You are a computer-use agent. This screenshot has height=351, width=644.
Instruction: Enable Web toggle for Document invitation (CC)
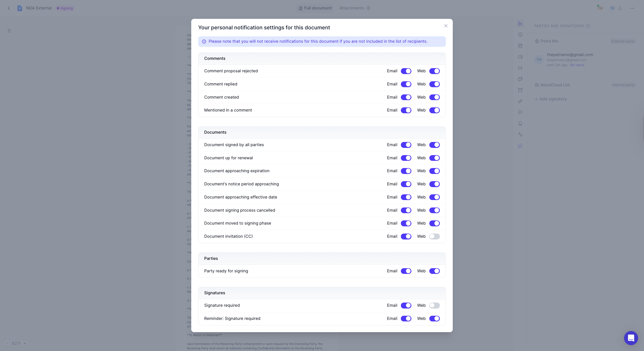pos(435,236)
